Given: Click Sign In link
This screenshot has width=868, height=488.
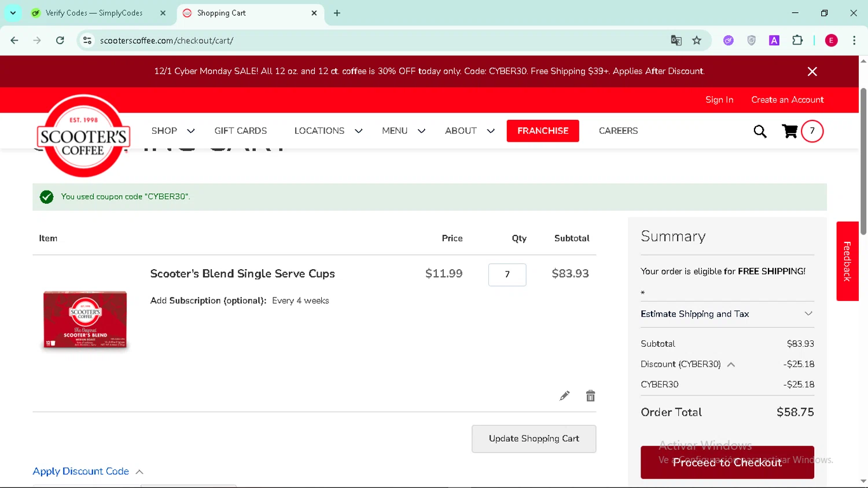Looking at the screenshot, I should click(x=719, y=100).
